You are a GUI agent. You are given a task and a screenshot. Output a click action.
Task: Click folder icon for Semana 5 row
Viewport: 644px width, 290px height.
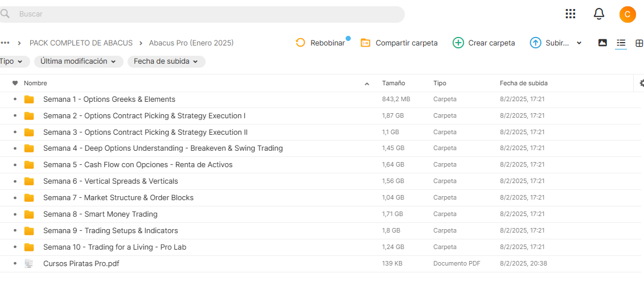click(x=28, y=164)
